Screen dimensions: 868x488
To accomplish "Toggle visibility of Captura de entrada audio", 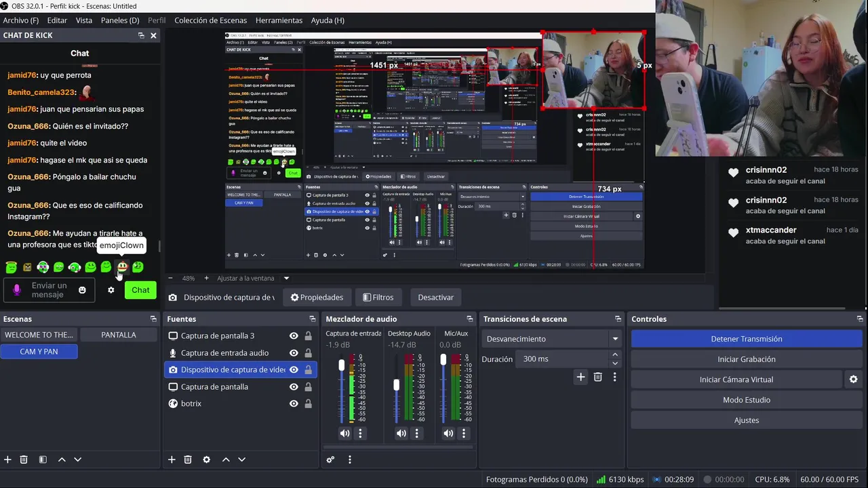I will [294, 352].
